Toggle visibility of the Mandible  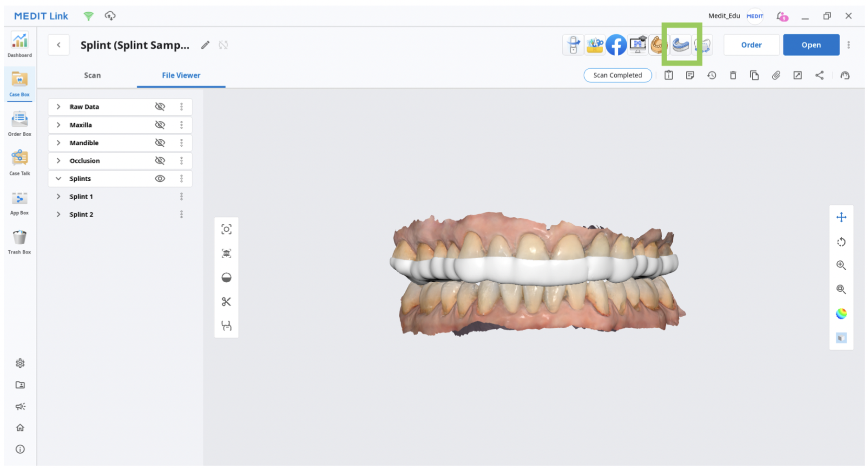point(160,143)
